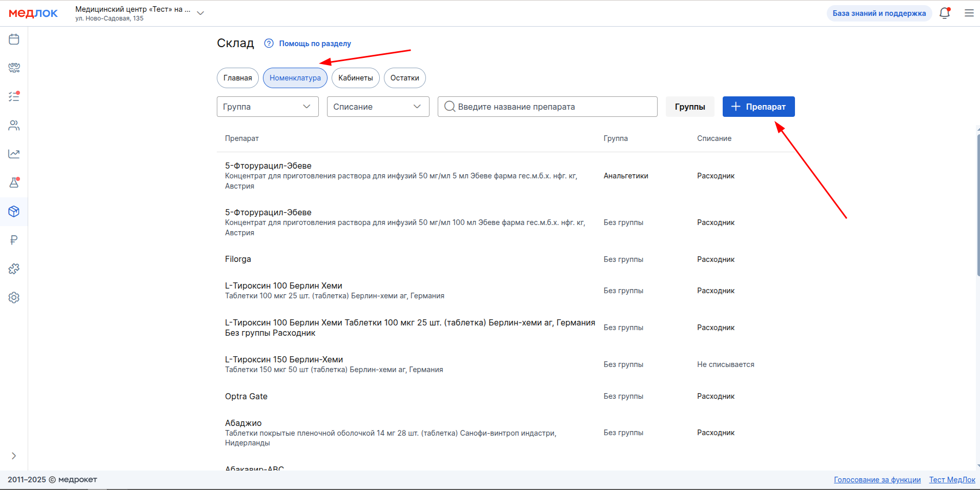Open the Помощь по разделу link

click(315, 44)
